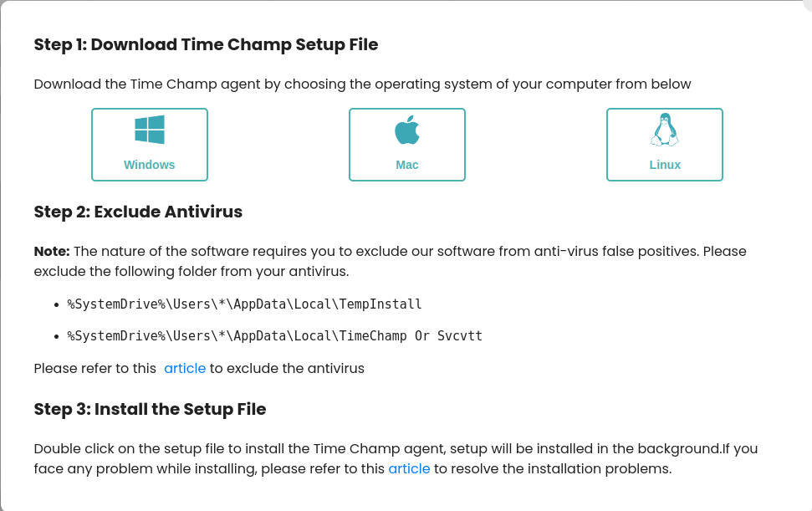Click the Linux penguin icon
Screen dimensions: 812x511
[x=665, y=130]
